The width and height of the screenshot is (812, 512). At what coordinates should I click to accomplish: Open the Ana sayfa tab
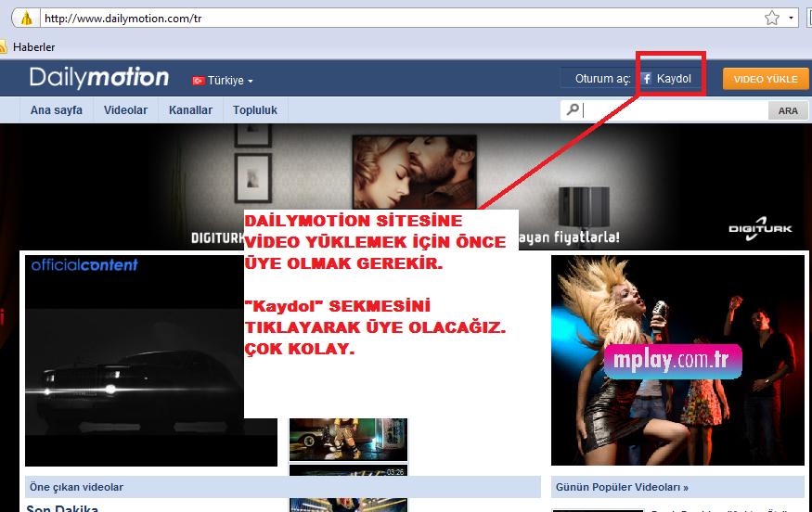[56, 110]
